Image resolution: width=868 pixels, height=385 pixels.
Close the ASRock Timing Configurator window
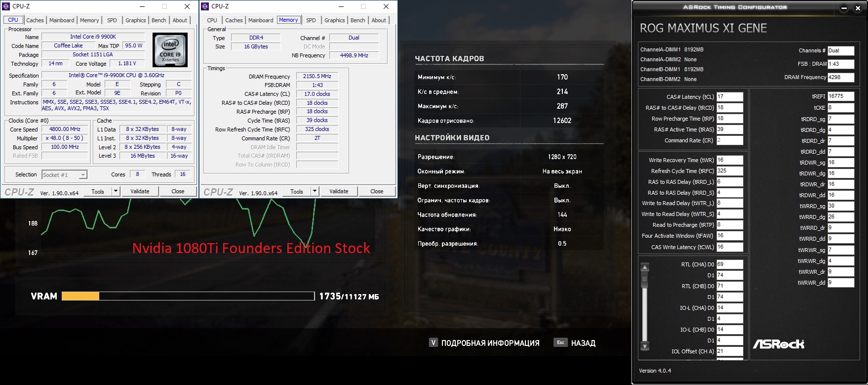[858, 8]
